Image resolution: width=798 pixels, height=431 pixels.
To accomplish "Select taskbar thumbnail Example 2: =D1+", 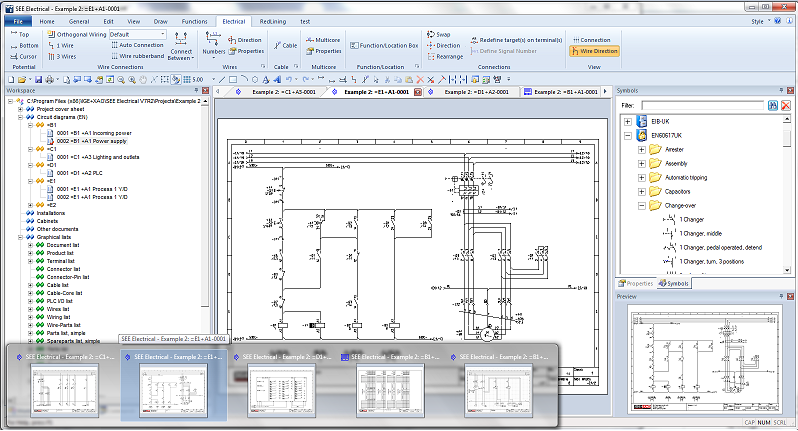I will [x=282, y=387].
